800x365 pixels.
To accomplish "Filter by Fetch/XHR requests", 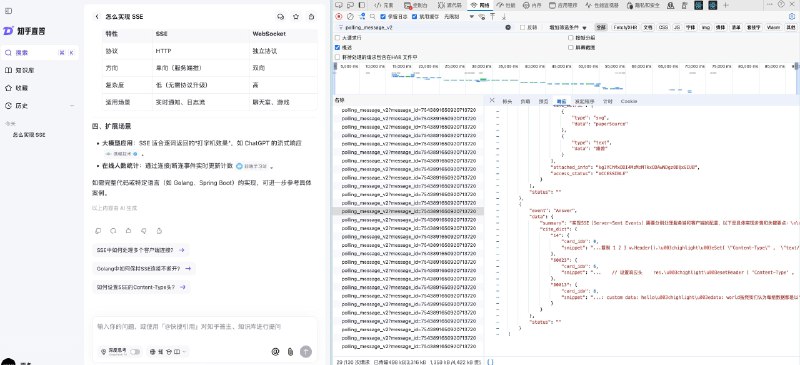I will coord(625,28).
